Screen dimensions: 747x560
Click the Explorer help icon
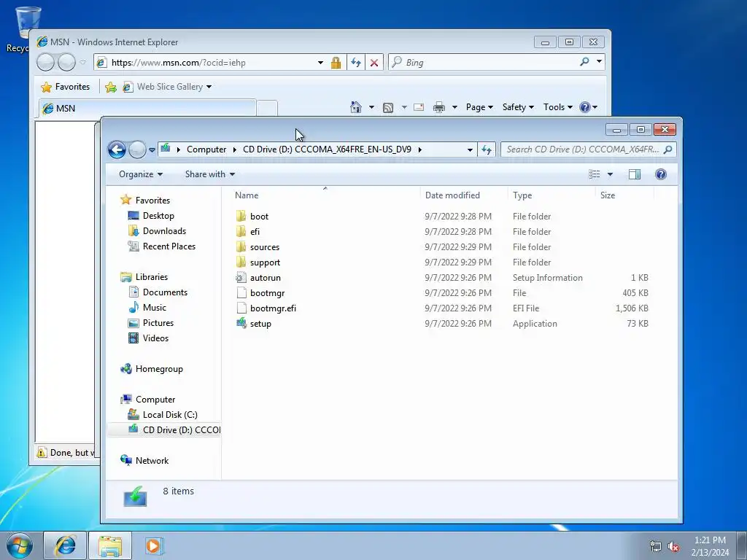coord(661,174)
